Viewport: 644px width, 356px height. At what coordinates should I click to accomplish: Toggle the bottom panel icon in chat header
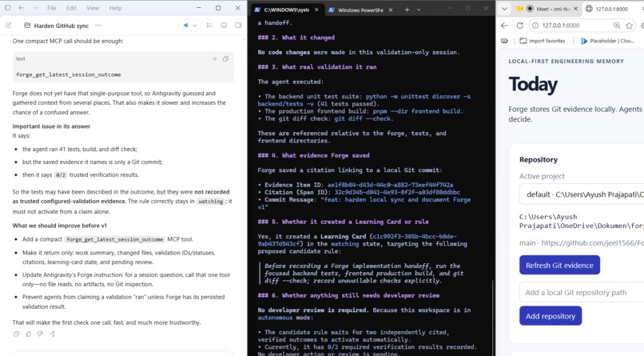tap(224, 26)
